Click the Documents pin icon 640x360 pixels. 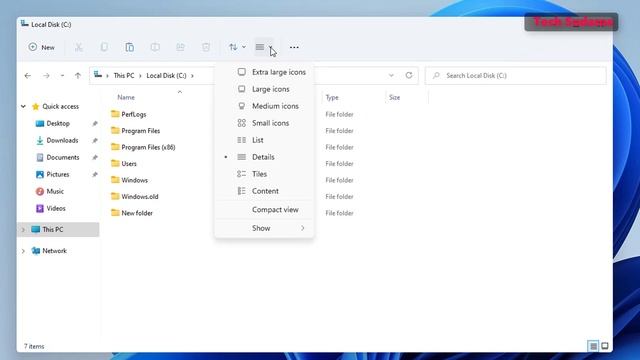point(95,158)
